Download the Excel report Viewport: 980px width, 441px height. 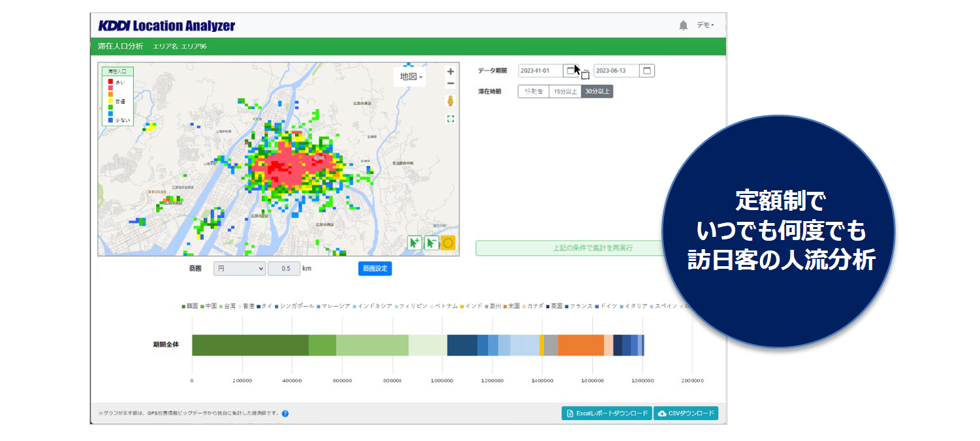tap(607, 413)
